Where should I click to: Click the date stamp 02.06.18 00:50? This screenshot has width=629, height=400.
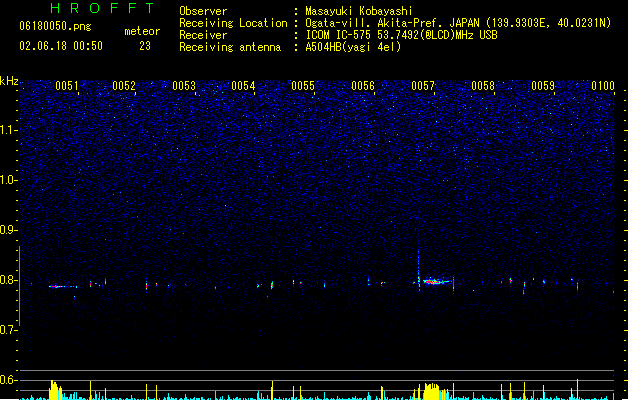61,46
